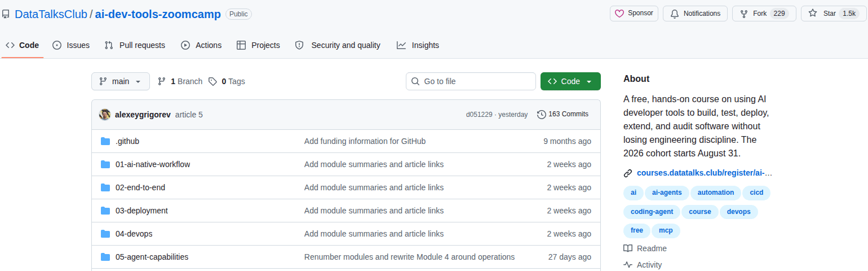This screenshot has height=271, width=868.
Task: Open the 04-devops folder
Action: click(x=134, y=234)
